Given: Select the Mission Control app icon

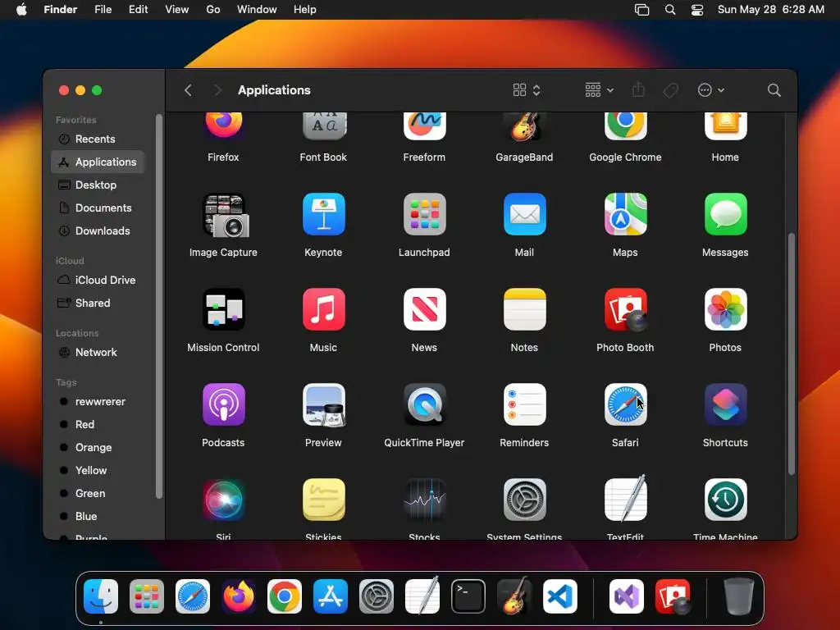Looking at the screenshot, I should 223,309.
